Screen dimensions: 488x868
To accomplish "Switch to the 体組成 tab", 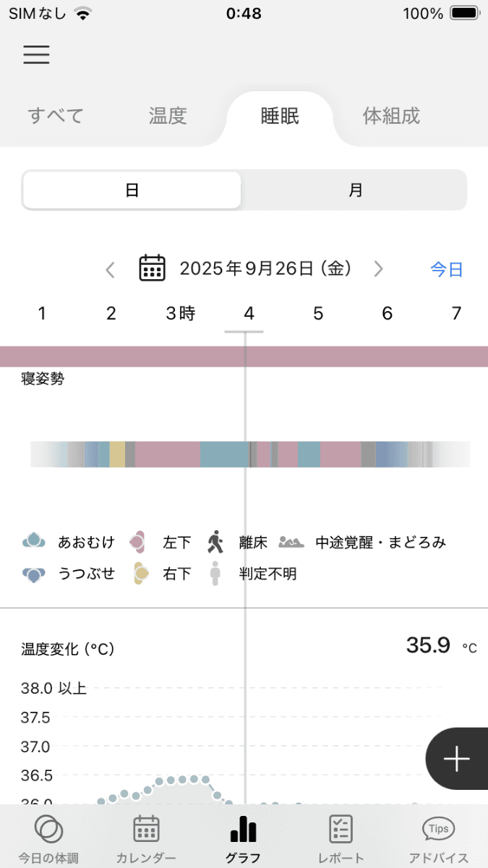I will 390,116.
